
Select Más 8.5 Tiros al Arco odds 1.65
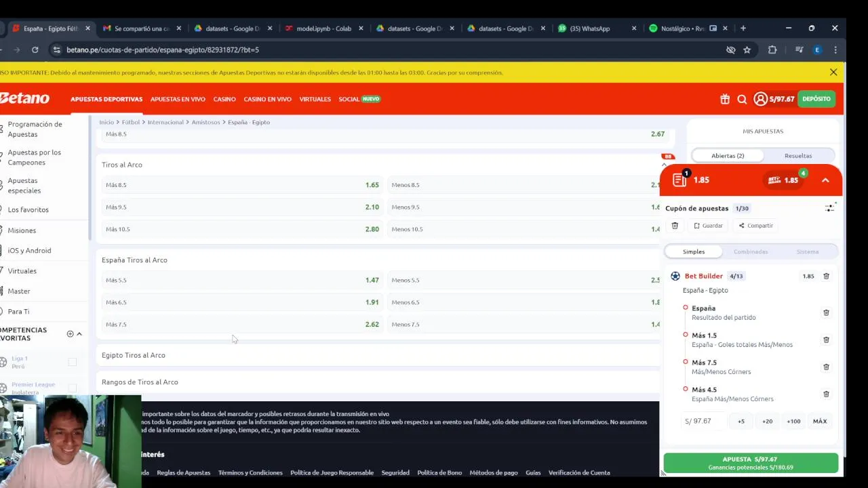click(243, 185)
